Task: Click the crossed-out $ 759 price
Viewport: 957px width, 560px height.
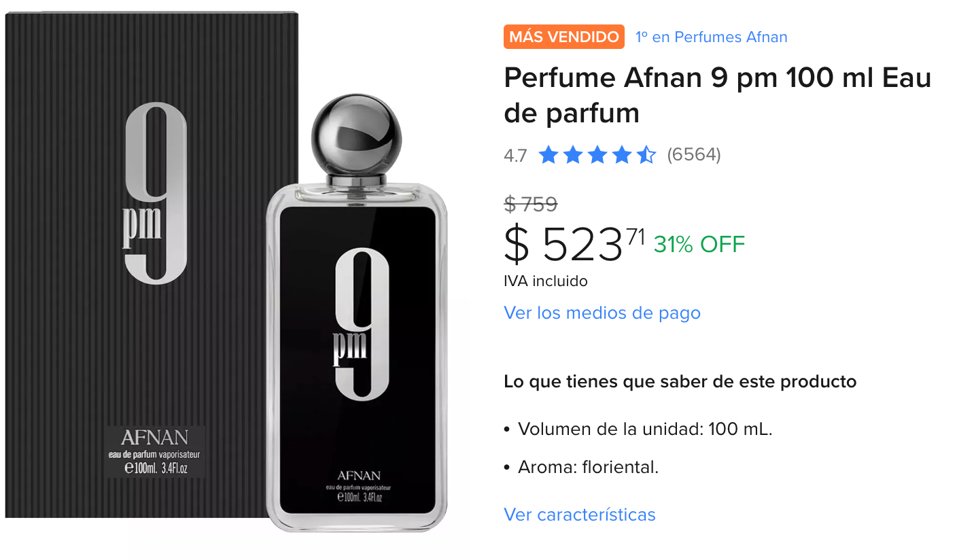Action: click(x=531, y=203)
